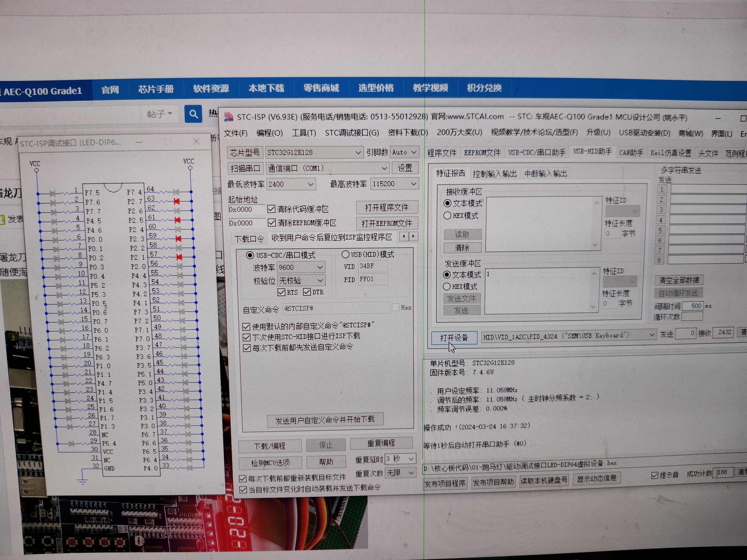
Task: Click red LED on pin 61 P2.5
Action: tap(177, 220)
